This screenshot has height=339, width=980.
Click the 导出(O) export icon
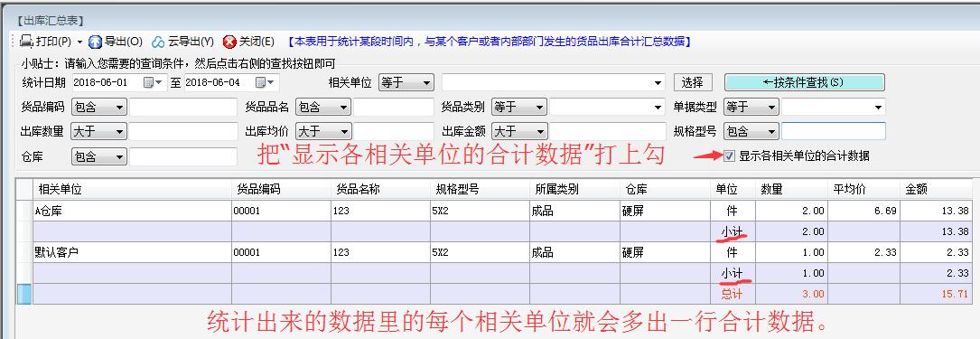[96, 42]
